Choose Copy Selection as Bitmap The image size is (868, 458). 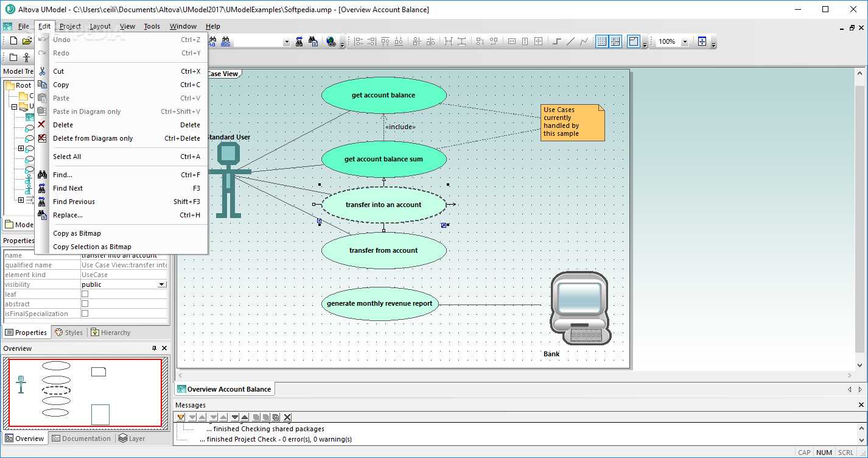coord(121,247)
